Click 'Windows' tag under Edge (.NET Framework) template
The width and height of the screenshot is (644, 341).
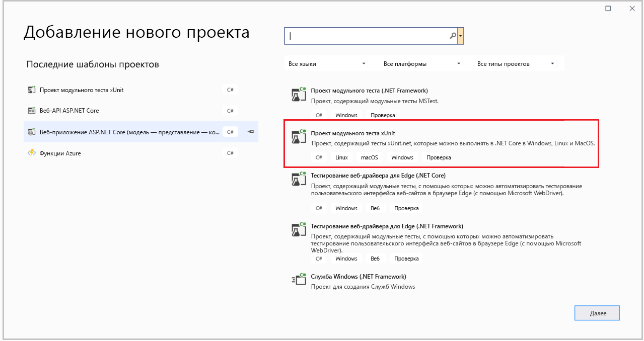coord(346,259)
